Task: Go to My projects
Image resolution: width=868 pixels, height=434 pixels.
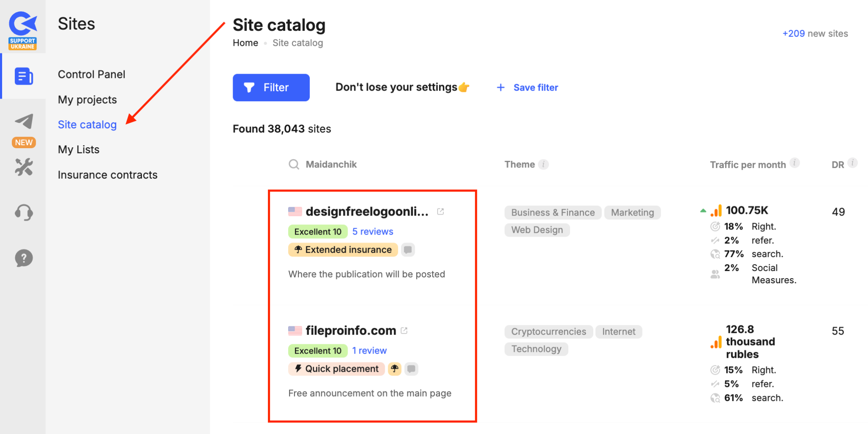Action: (x=87, y=100)
